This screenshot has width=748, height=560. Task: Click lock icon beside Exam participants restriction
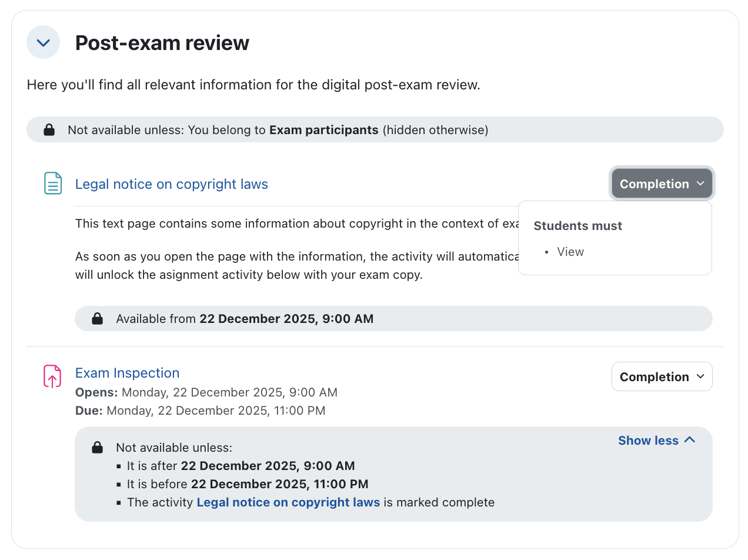[49, 130]
